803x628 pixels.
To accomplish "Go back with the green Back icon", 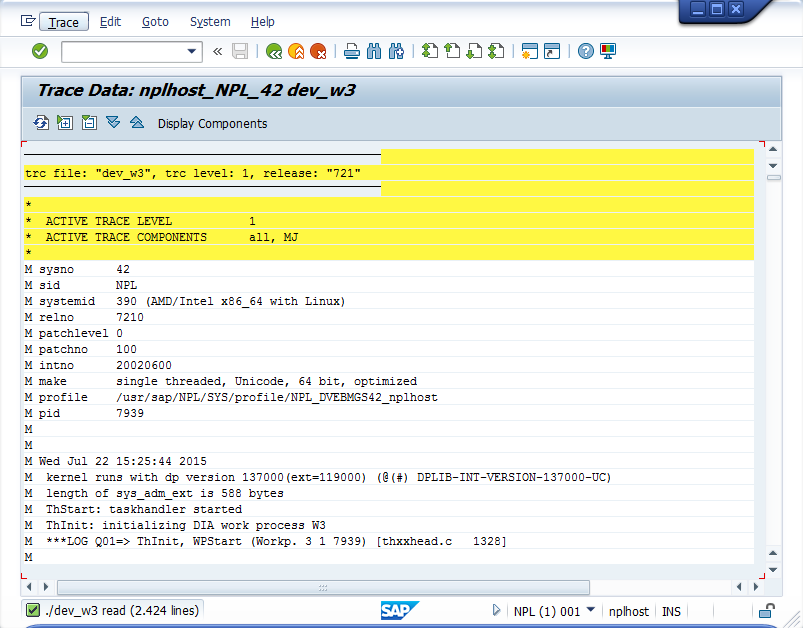I will pyautogui.click(x=274, y=51).
